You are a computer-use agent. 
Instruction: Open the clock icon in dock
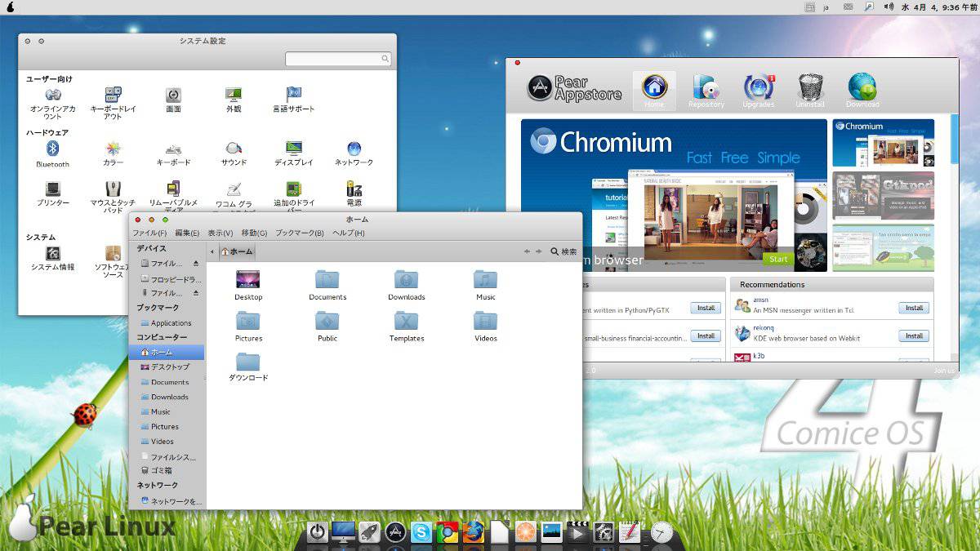click(x=661, y=532)
